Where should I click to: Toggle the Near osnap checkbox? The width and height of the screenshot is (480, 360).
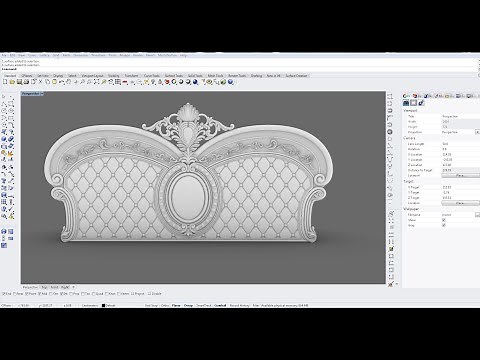click(14, 294)
